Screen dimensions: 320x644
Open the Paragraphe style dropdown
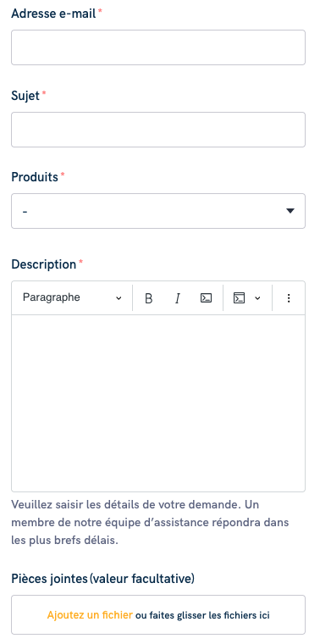click(72, 297)
